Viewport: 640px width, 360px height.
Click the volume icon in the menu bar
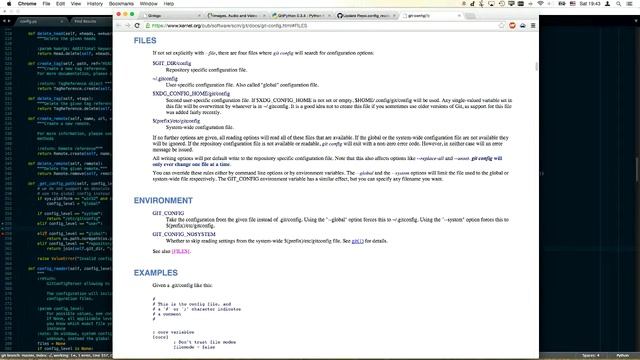coord(549,4)
